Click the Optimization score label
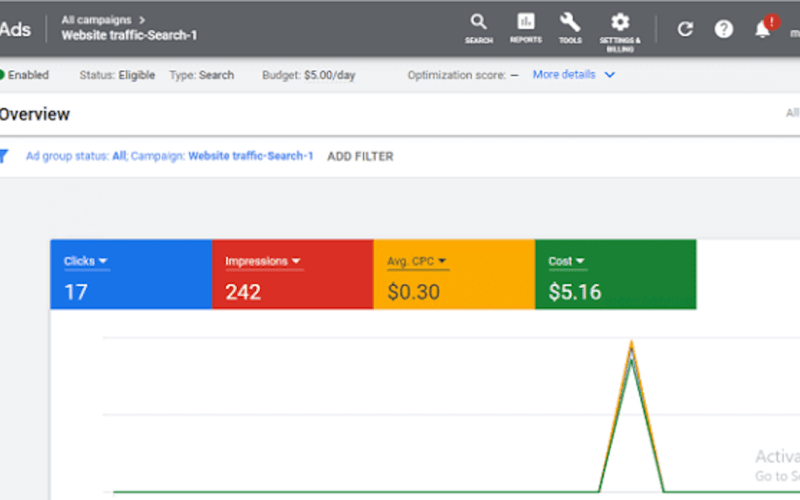 click(x=457, y=76)
